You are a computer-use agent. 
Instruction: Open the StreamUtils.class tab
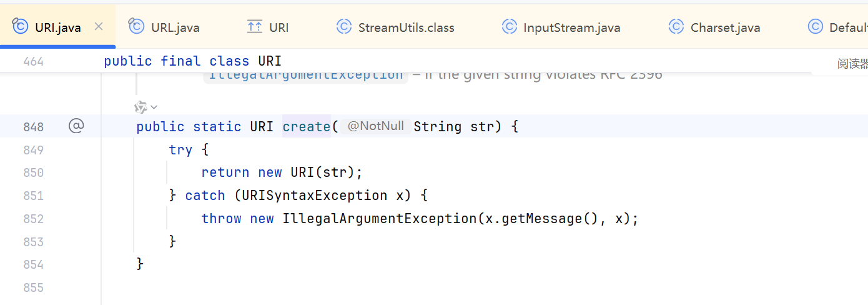point(406,27)
